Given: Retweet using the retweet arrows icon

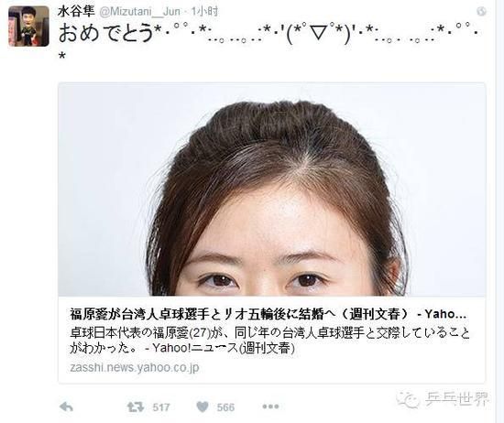Looking at the screenshot, I should 135,407.
